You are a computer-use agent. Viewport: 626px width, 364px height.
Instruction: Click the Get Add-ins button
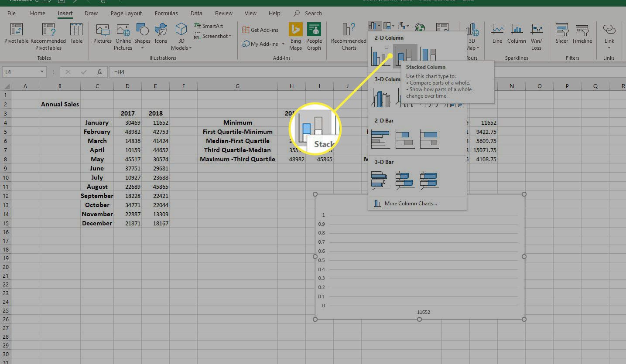point(260,30)
